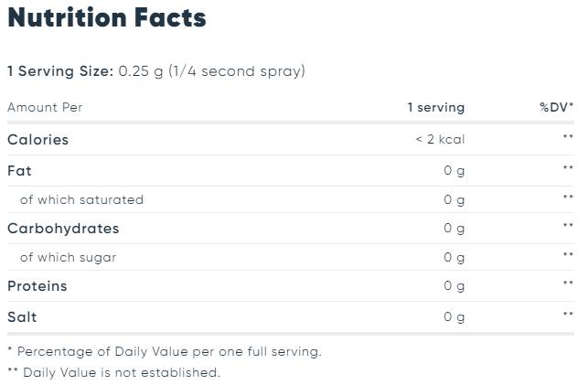Click the 0 g value for Carbohydrates
Screen dimensions: 588x385
coord(454,229)
